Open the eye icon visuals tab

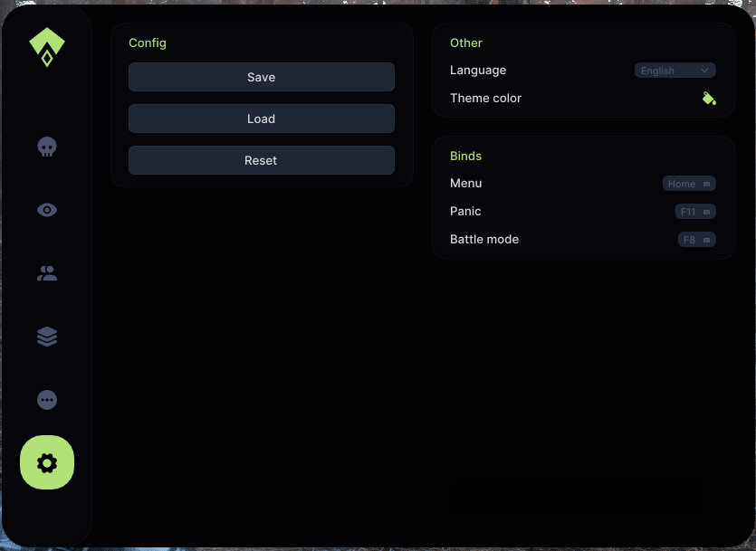[x=47, y=210]
